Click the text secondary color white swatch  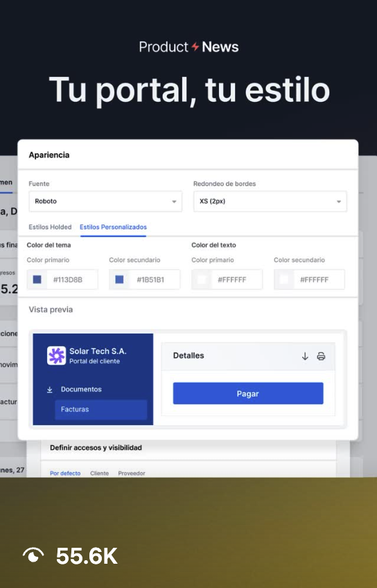tap(284, 279)
